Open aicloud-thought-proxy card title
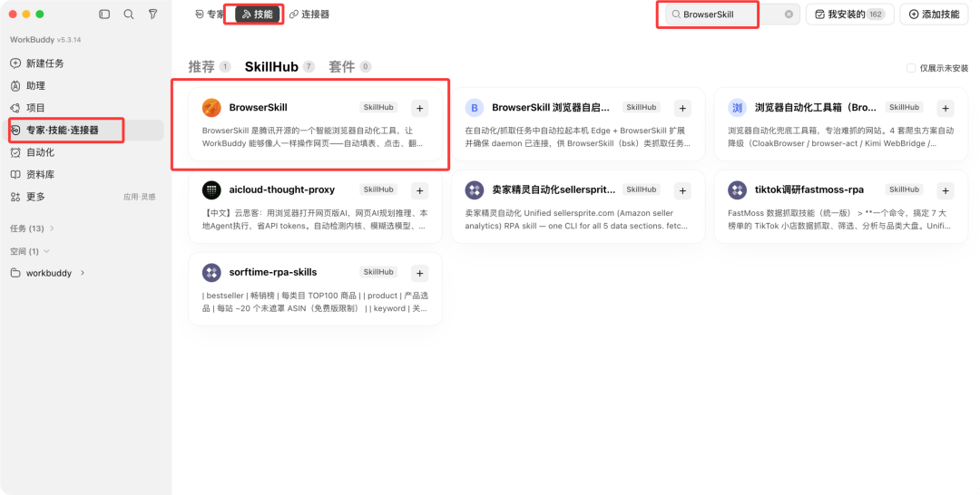Viewport: 980px width, 495px height. [x=282, y=189]
